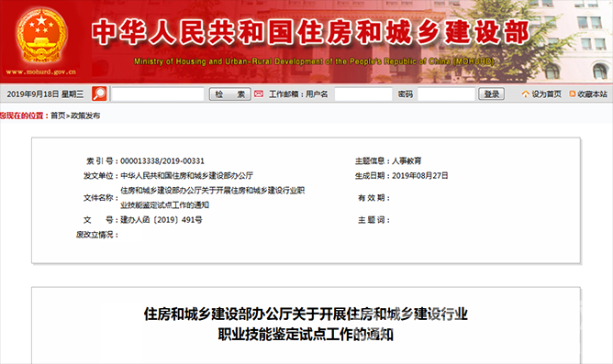Click the www.mohurd.gov.cn site address

(40, 72)
